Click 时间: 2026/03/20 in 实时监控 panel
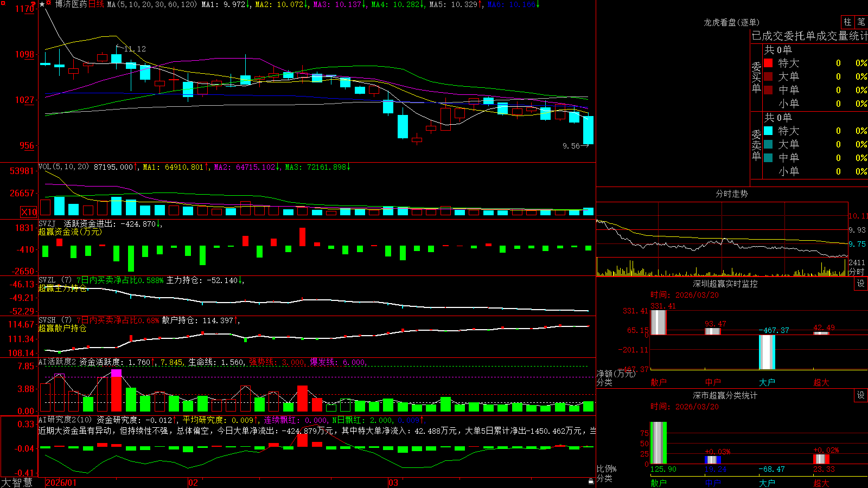Viewport: 868px width, 488px height. click(x=685, y=295)
